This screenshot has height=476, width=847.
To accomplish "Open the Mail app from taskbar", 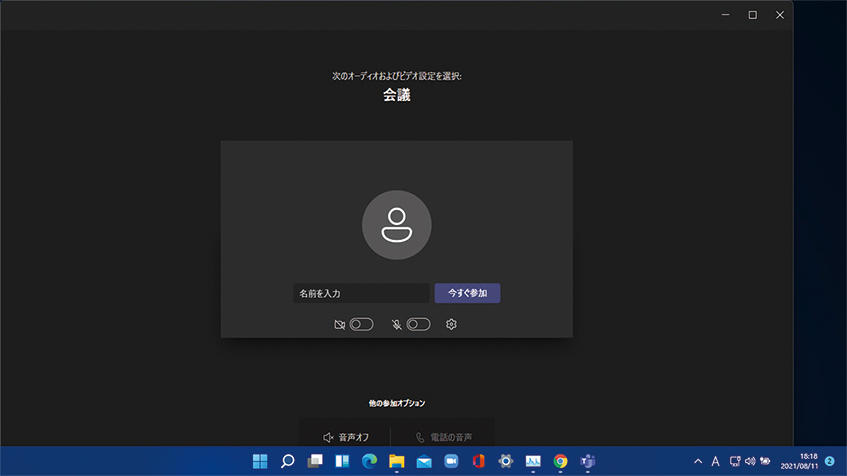I will coord(424,461).
